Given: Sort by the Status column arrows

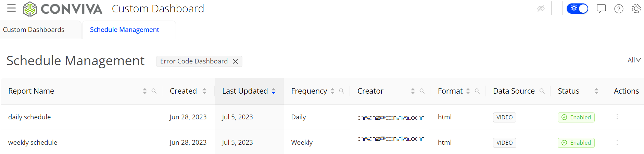Looking at the screenshot, I should pyautogui.click(x=596, y=91).
